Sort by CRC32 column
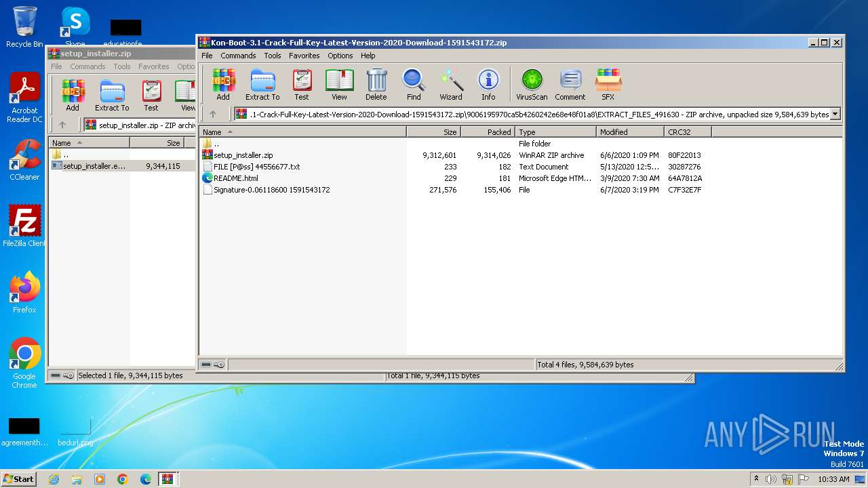Image resolution: width=868 pixels, height=488 pixels. click(x=688, y=132)
